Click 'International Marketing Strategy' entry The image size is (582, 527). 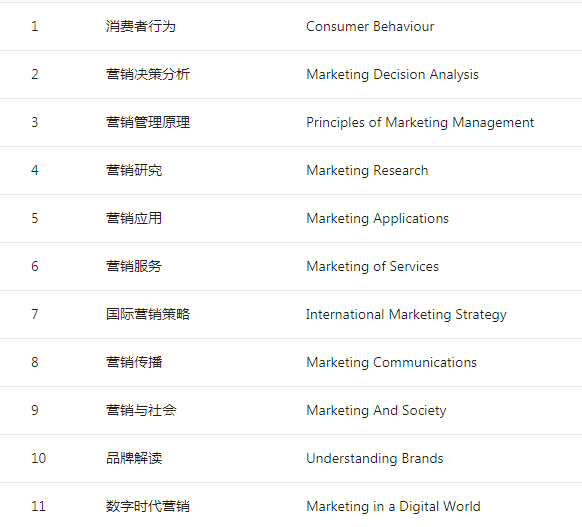406,315
